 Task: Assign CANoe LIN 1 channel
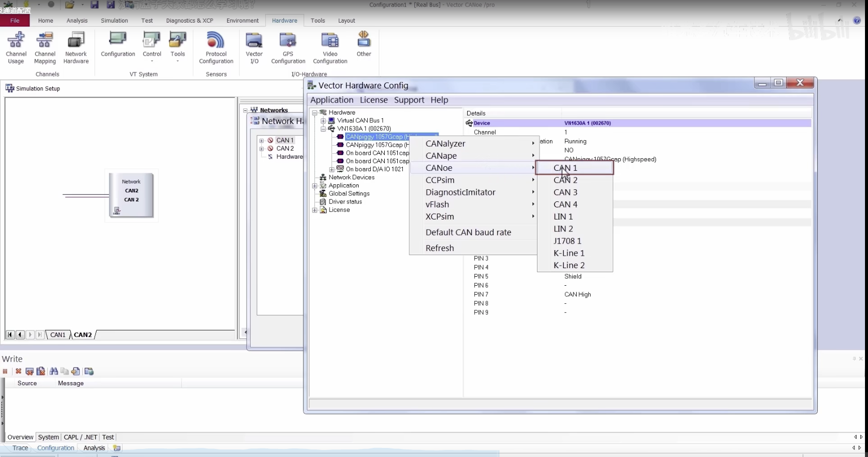coord(575,216)
